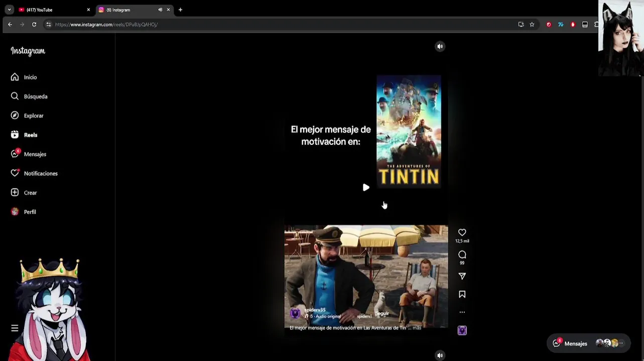Viewport: 644px width, 361px height.
Task: Click the profile avatar beside Perfil
Action: [x=15, y=212]
